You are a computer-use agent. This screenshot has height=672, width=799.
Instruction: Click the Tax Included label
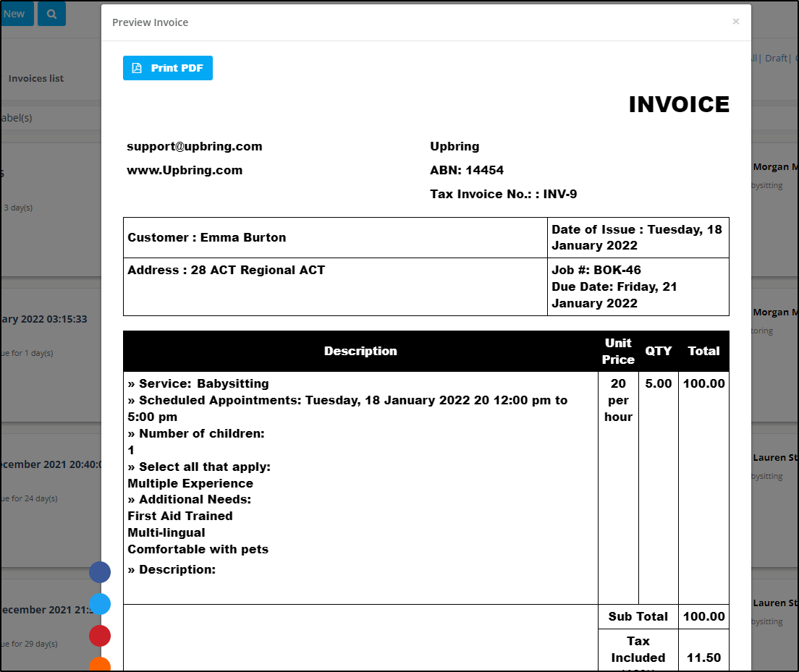(x=638, y=649)
